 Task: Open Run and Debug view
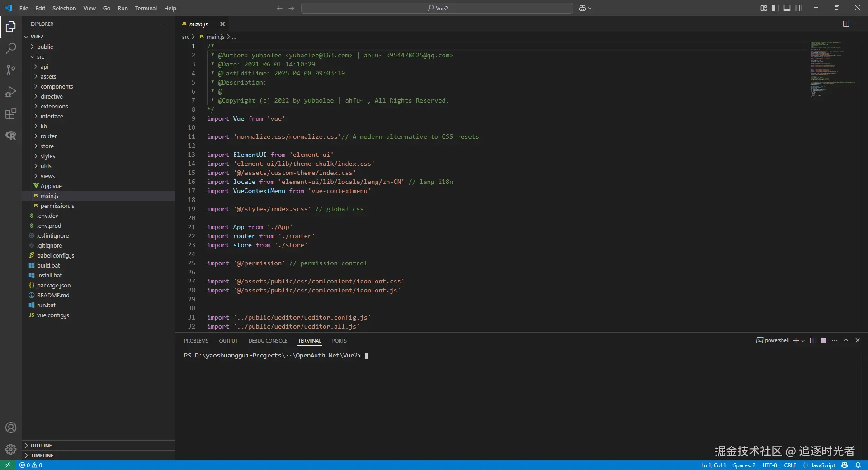pyautogui.click(x=11, y=92)
